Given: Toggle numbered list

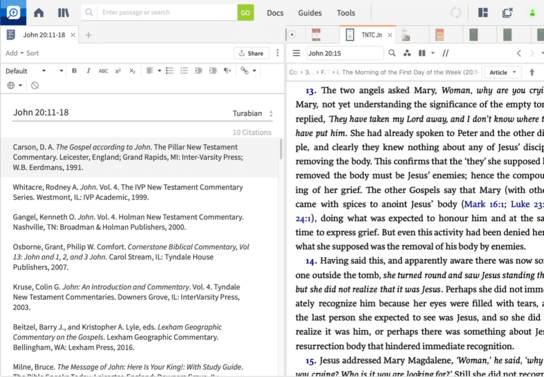Looking at the screenshot, I should click(x=184, y=71).
